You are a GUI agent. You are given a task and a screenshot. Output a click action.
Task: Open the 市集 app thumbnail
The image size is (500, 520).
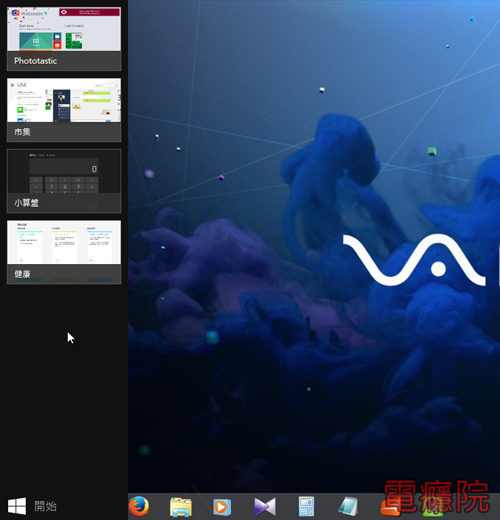point(64,110)
